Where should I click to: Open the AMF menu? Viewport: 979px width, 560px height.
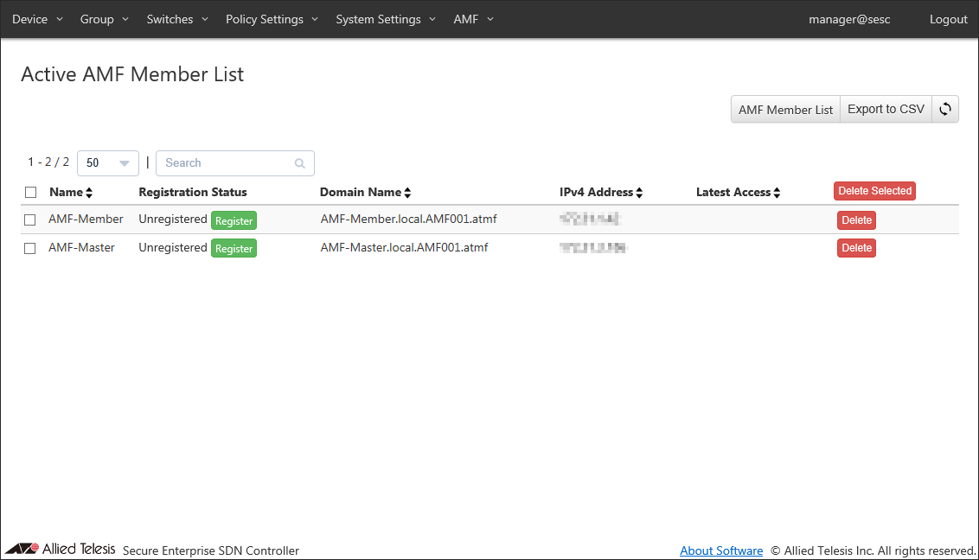(473, 19)
